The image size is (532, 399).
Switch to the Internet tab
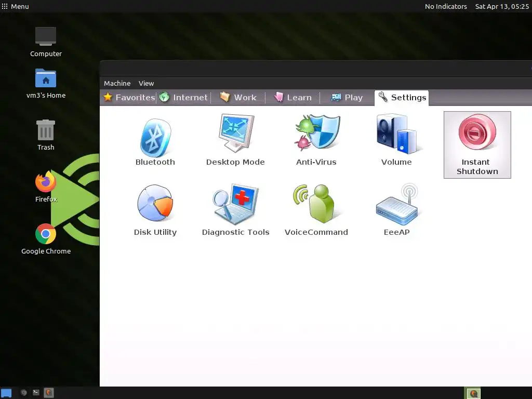pyautogui.click(x=183, y=97)
